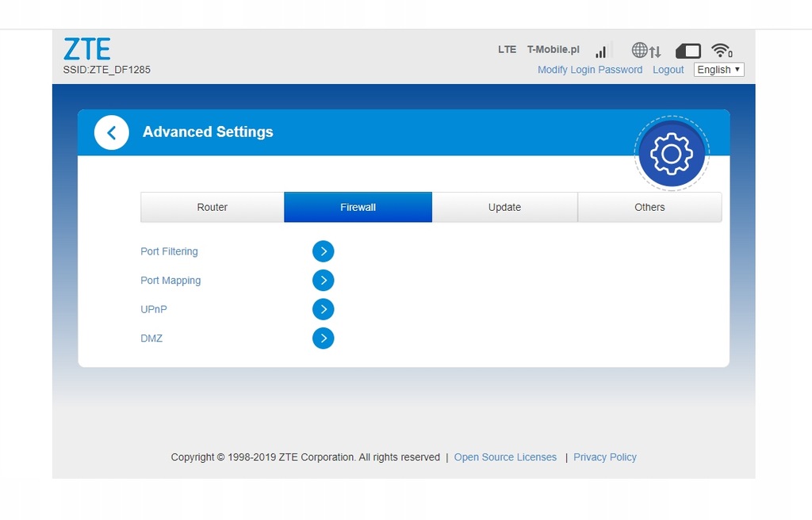The image size is (812, 520).
Task: Open the language dropdown showing English
Action: [x=718, y=70]
